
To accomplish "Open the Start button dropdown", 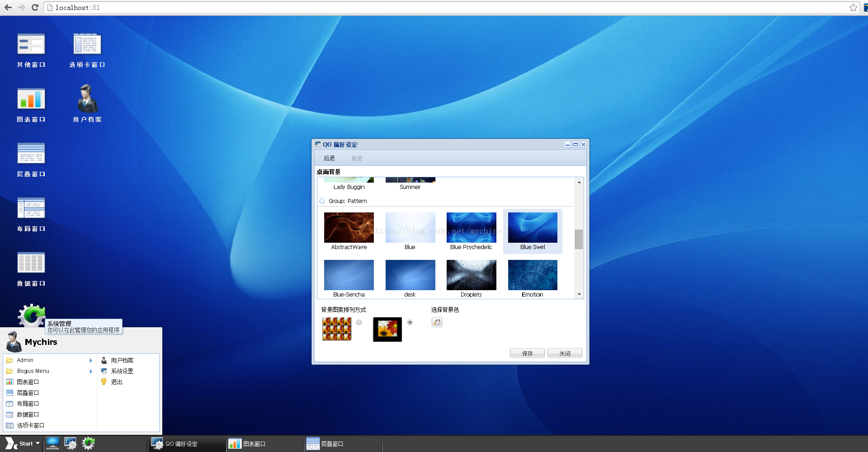I will click(23, 443).
